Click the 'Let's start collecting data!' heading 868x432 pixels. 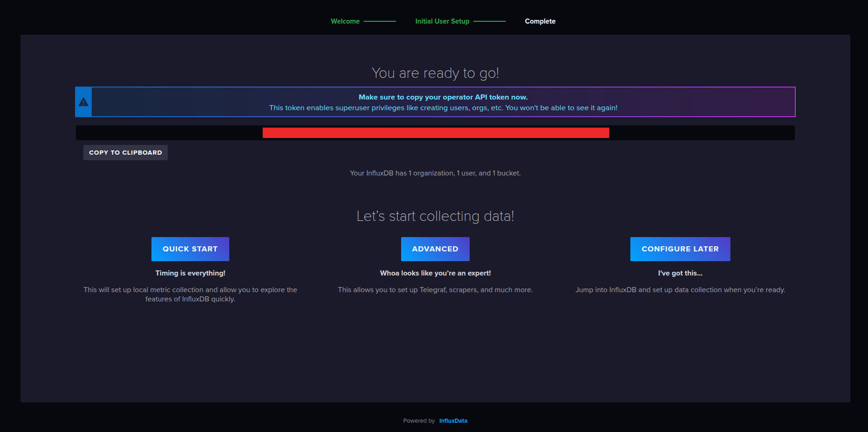pyautogui.click(x=435, y=216)
